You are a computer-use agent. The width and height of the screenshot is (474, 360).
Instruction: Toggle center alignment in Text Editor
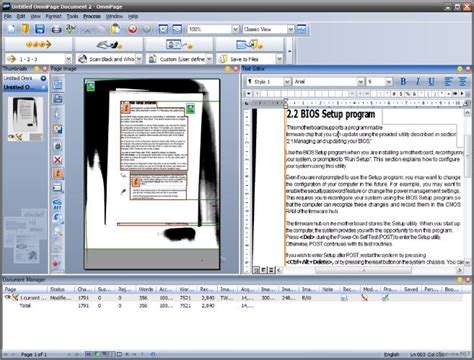[x=463, y=82]
